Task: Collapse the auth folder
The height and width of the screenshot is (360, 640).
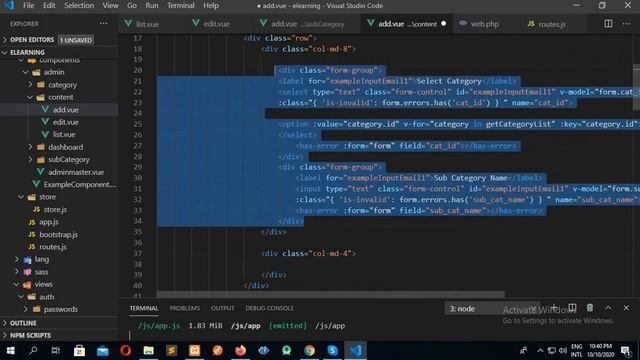Action: tap(47, 297)
